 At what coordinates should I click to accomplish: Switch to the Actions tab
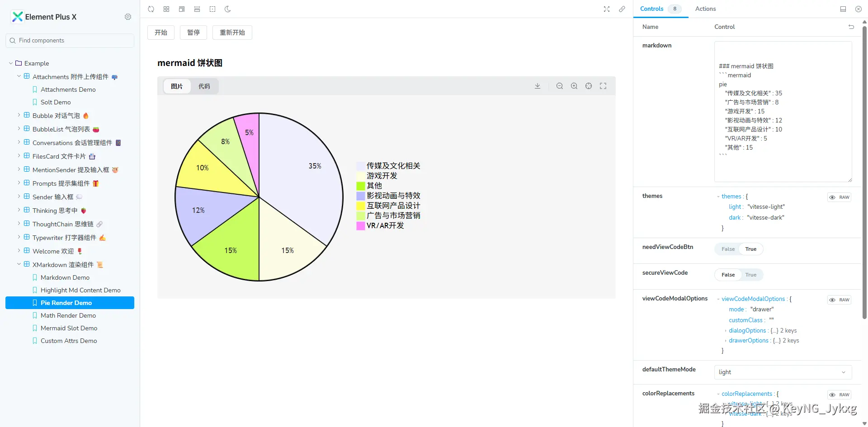pyautogui.click(x=705, y=9)
